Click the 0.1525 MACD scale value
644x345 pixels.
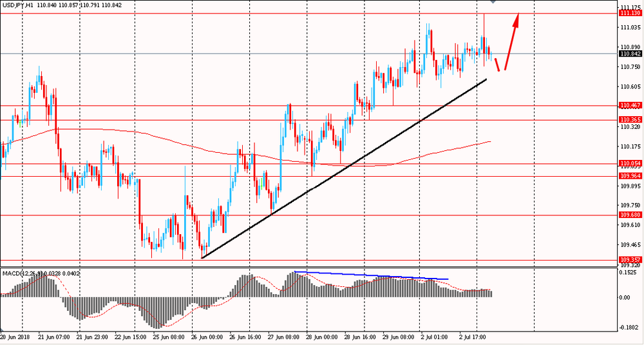629,272
